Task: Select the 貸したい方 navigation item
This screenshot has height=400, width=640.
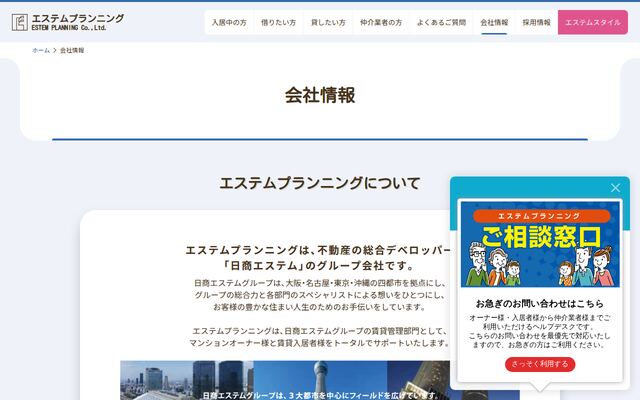Action: pyautogui.click(x=328, y=22)
